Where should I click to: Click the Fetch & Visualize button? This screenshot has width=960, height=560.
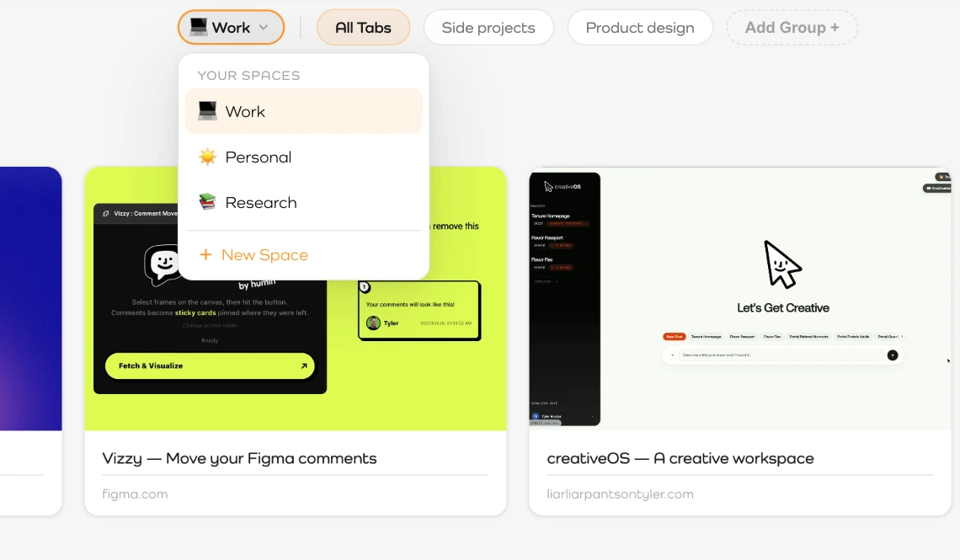tap(210, 365)
